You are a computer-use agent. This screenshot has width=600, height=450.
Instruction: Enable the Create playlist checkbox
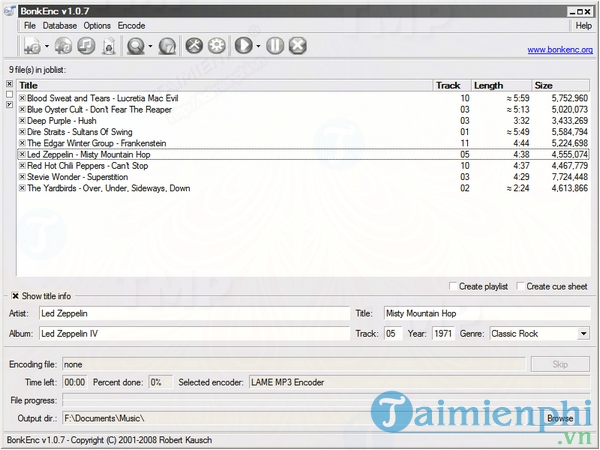tap(453, 286)
